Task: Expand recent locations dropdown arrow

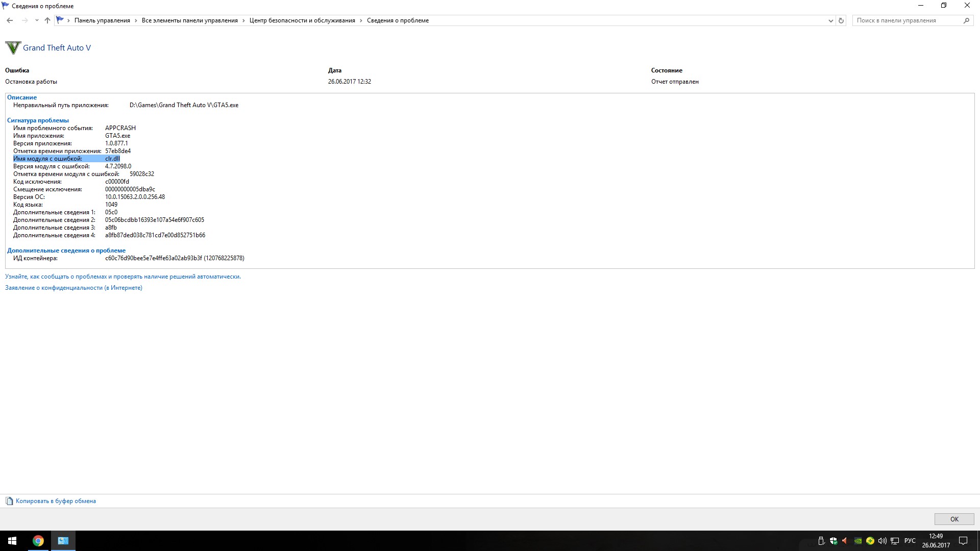Action: tap(37, 20)
